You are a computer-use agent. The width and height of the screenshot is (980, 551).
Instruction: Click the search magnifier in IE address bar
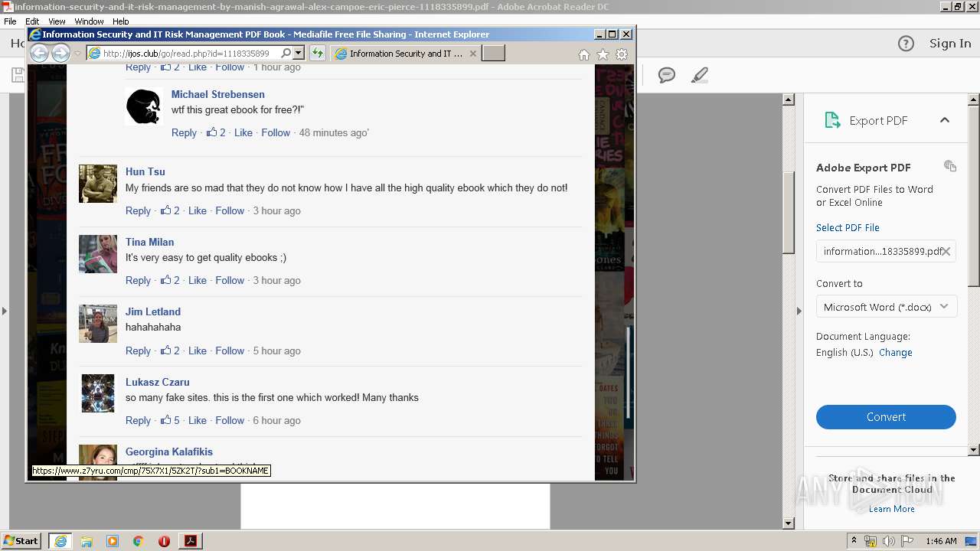click(x=286, y=53)
